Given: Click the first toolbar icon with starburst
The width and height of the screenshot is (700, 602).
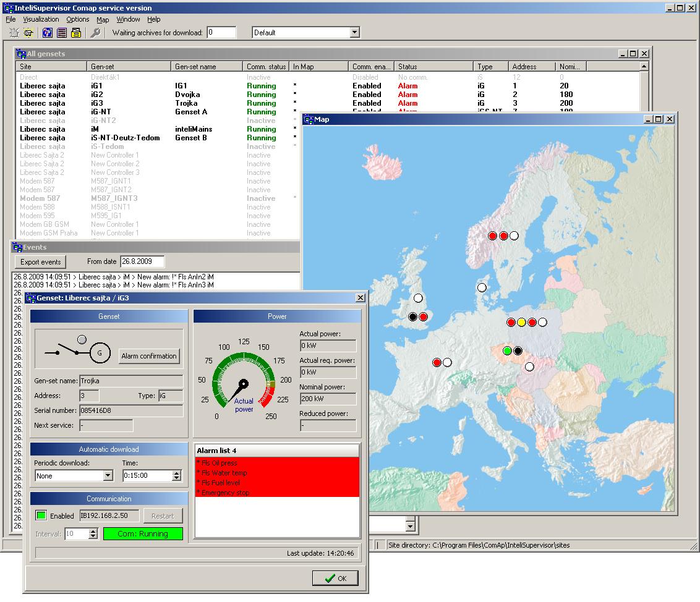Looking at the screenshot, I should pos(14,33).
